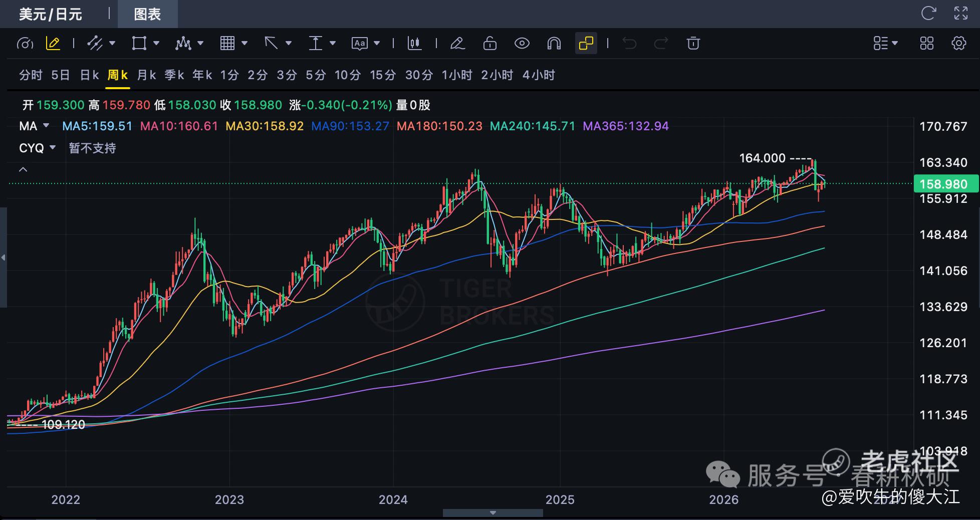Toggle the magnet snap mode

click(x=554, y=44)
